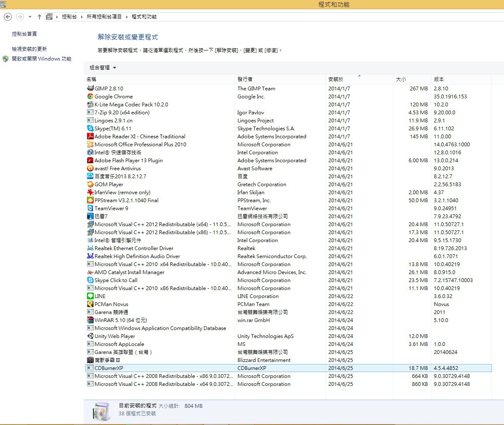Click Blizzard Entertainment publisher cell
Screen dimensions: 504x425
point(264,360)
